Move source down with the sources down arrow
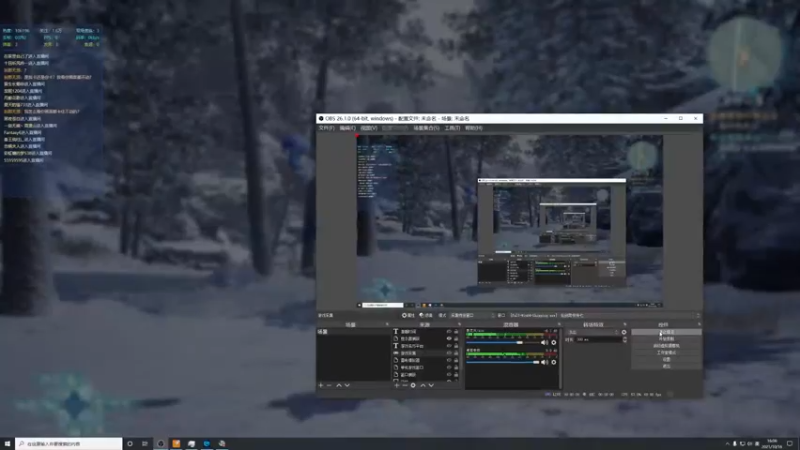This screenshot has height=450, width=800. 431,385
